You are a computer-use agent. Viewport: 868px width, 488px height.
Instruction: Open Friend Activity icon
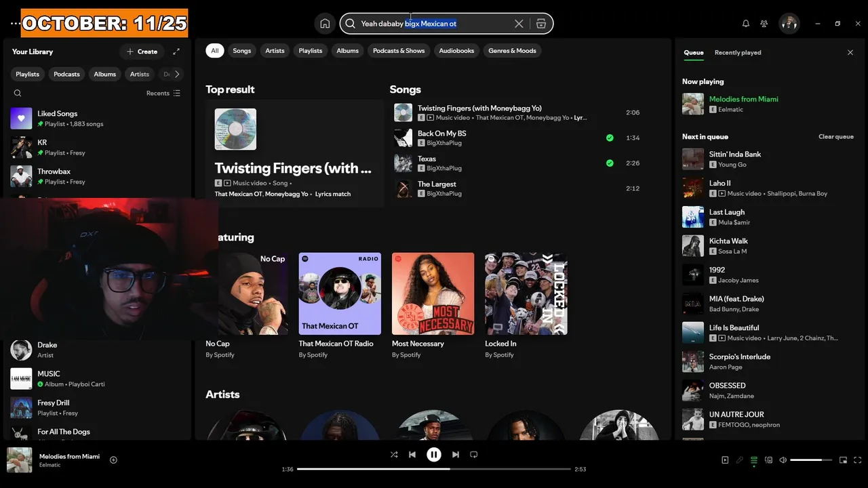[x=764, y=24]
